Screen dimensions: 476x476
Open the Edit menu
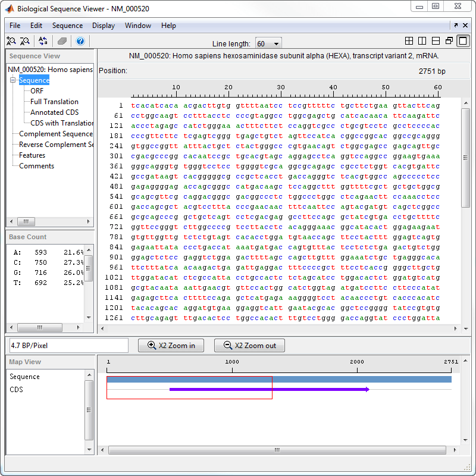(36, 26)
